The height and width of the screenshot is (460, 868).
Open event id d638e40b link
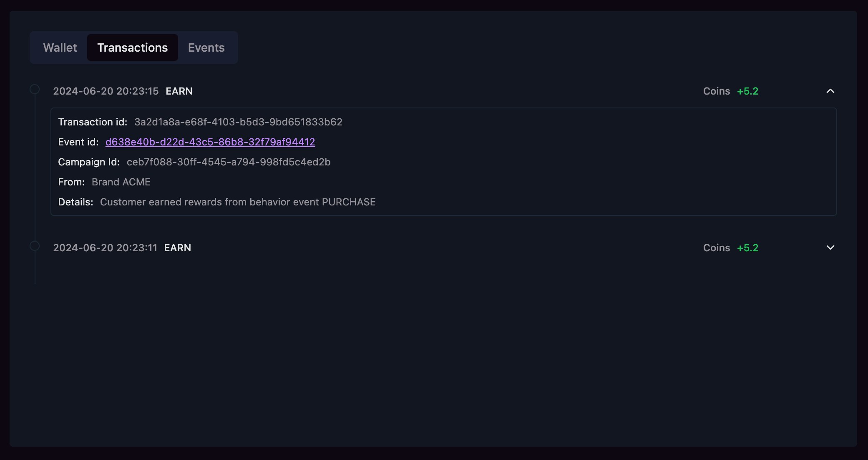(x=210, y=142)
